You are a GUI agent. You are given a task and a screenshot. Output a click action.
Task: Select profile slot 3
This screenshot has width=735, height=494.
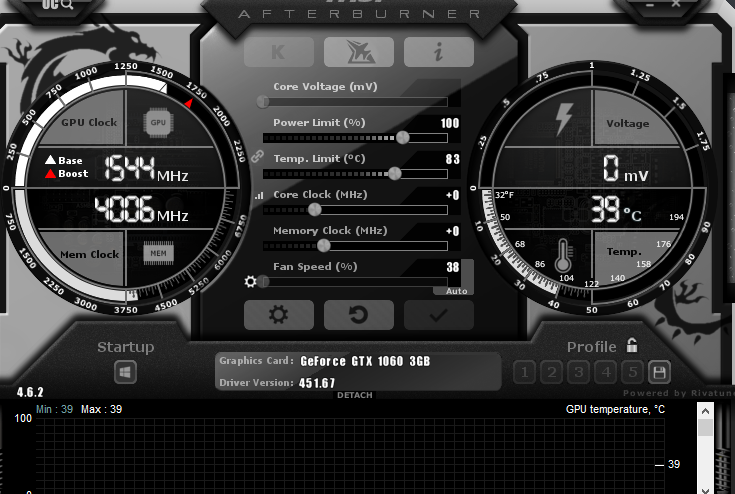[x=578, y=372]
